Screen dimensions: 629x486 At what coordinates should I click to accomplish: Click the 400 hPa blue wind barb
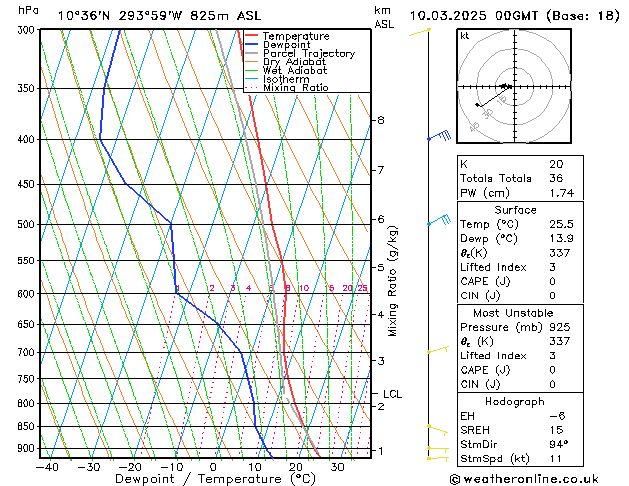[439, 136]
